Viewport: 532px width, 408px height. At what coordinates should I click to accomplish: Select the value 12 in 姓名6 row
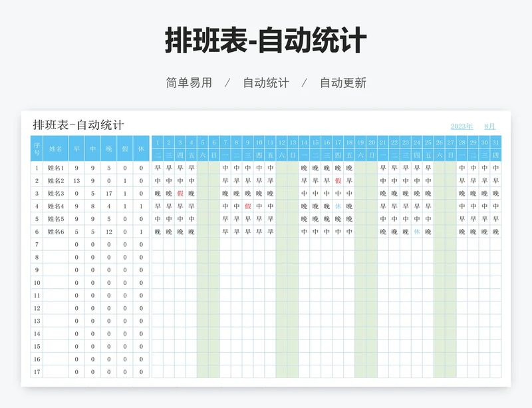pyautogui.click(x=109, y=232)
